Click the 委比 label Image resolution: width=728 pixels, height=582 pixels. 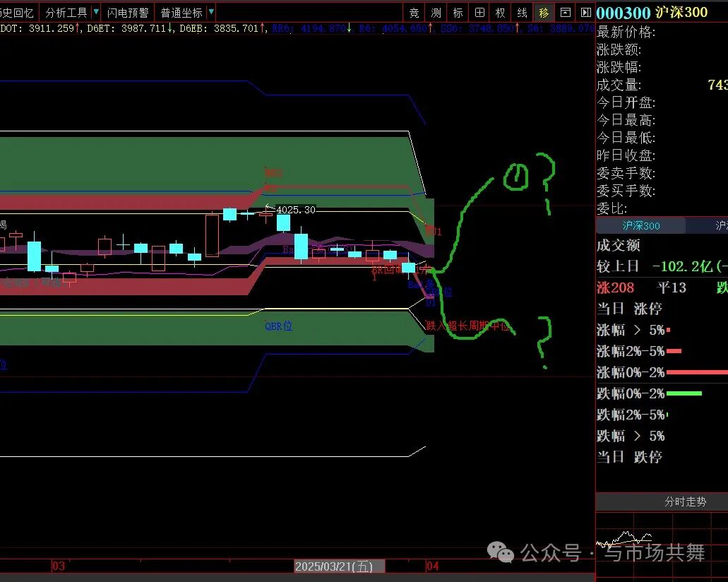[x=612, y=208]
